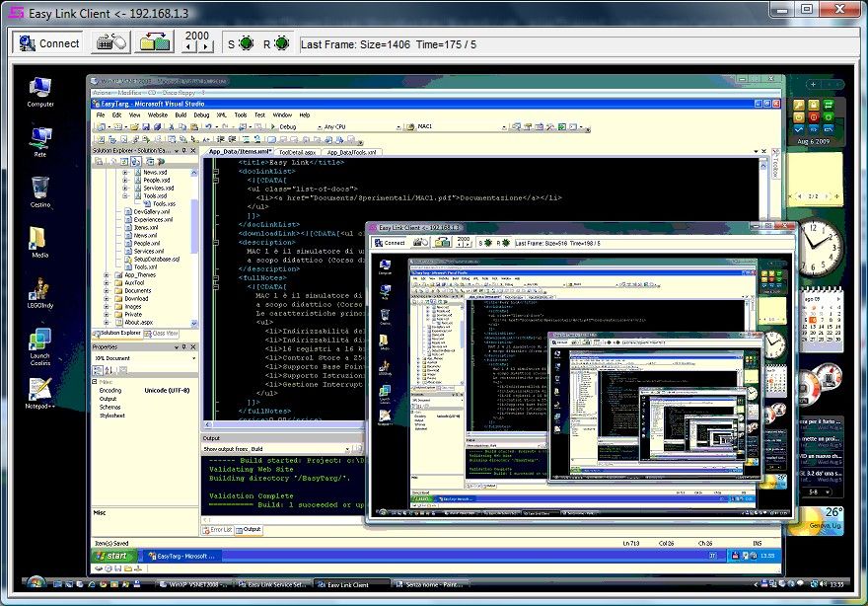Open the Notepad++ desktop shortcut

tap(39, 394)
